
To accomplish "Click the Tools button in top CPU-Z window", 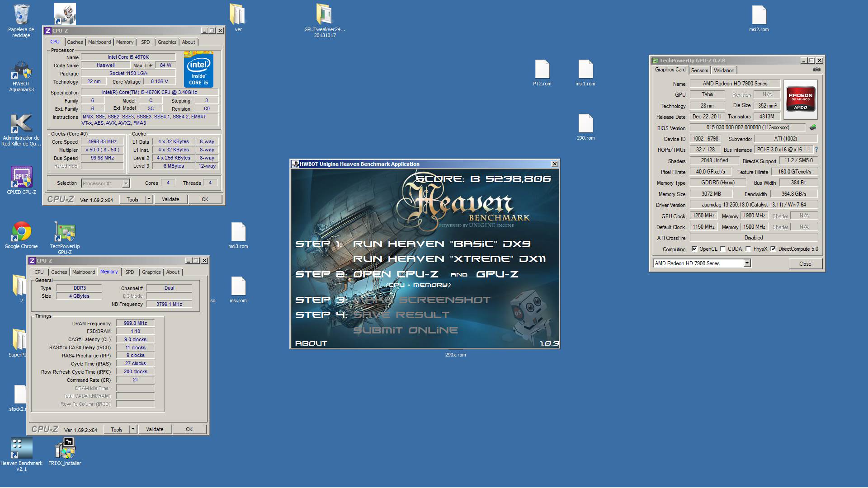I will pos(132,199).
